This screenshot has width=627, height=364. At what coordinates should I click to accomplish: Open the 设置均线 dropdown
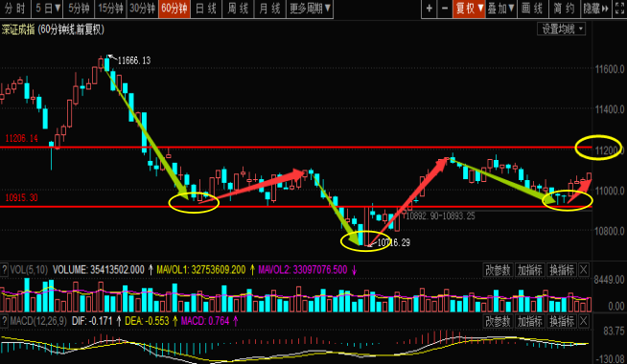point(562,29)
